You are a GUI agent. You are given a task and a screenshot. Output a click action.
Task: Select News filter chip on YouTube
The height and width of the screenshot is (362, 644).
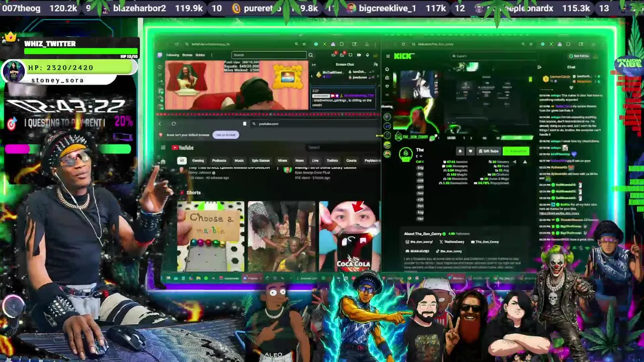click(299, 160)
